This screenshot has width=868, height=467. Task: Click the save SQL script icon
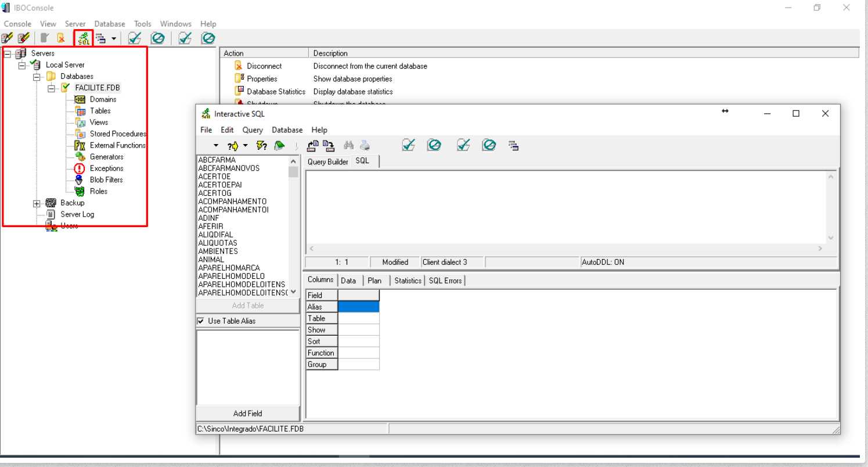pos(329,146)
